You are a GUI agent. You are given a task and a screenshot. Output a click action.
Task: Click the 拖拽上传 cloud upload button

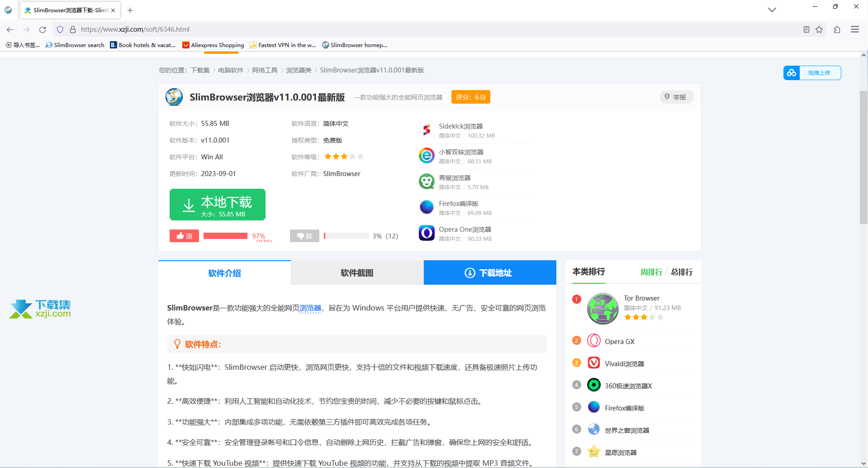pyautogui.click(x=812, y=73)
